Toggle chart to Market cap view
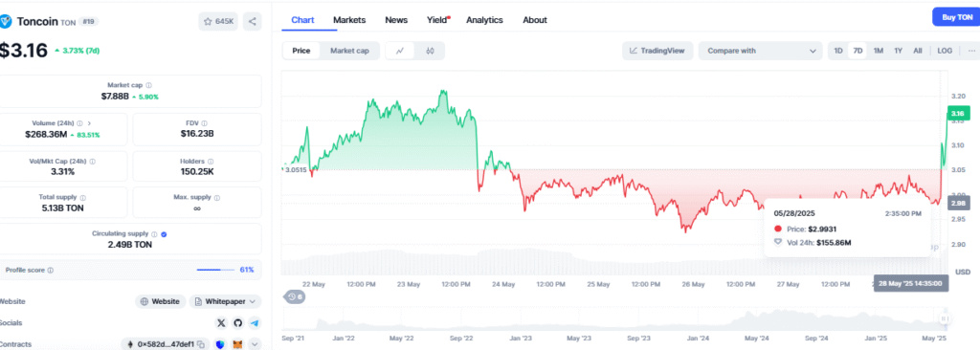 tap(349, 52)
